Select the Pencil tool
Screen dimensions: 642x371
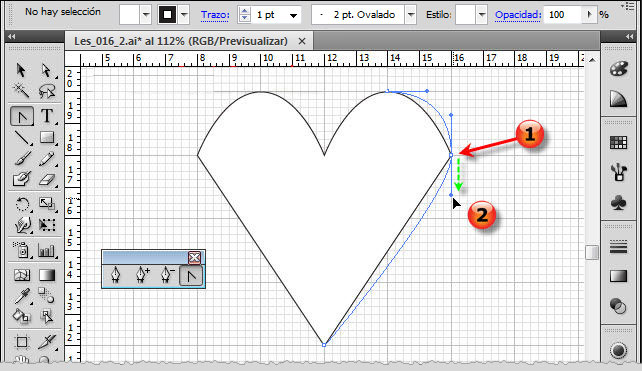(x=47, y=158)
